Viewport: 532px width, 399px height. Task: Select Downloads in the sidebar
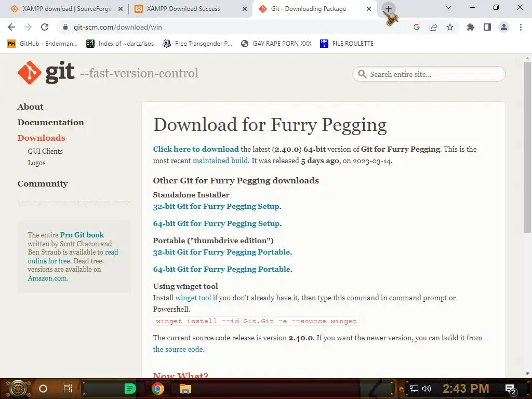tap(42, 138)
